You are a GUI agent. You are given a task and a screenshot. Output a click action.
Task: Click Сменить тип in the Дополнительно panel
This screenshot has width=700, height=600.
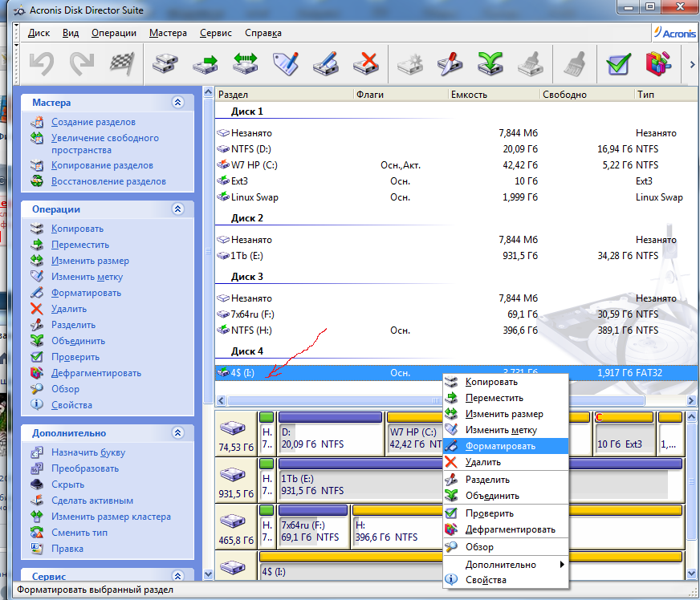tap(79, 533)
